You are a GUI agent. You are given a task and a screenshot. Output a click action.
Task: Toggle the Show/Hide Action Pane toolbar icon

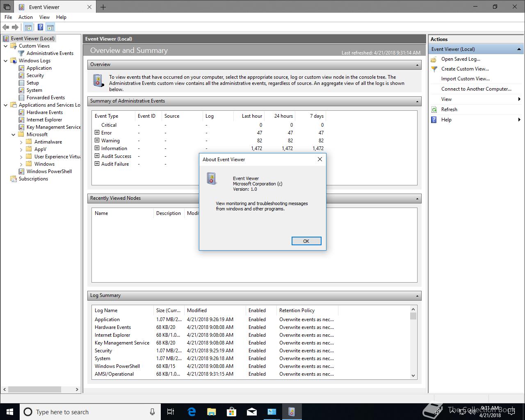click(x=50, y=27)
